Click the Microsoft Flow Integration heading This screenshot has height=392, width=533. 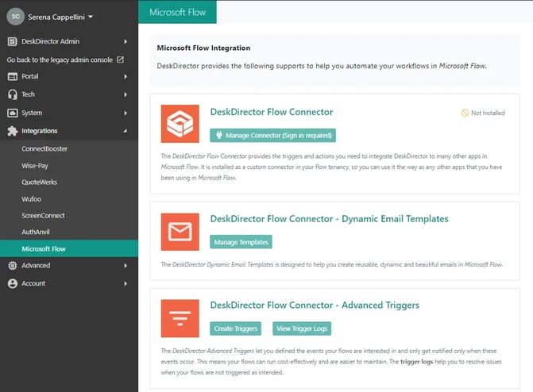(203, 48)
